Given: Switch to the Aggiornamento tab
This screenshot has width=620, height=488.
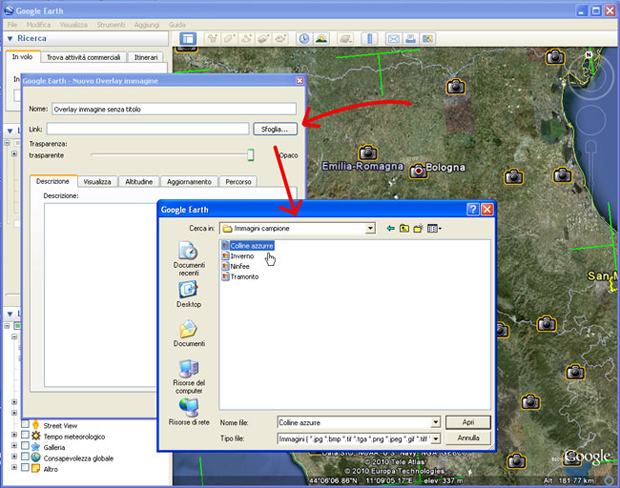Looking at the screenshot, I should (x=189, y=182).
